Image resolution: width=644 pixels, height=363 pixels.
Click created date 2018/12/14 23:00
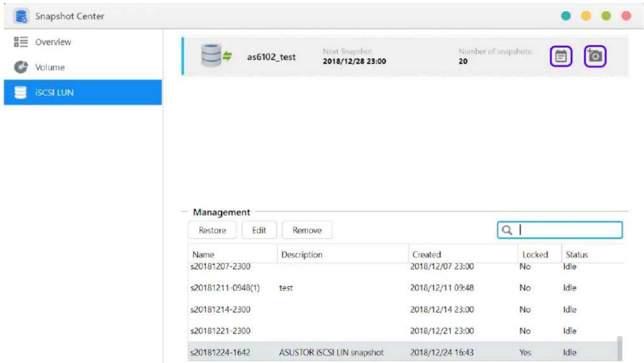tap(442, 309)
